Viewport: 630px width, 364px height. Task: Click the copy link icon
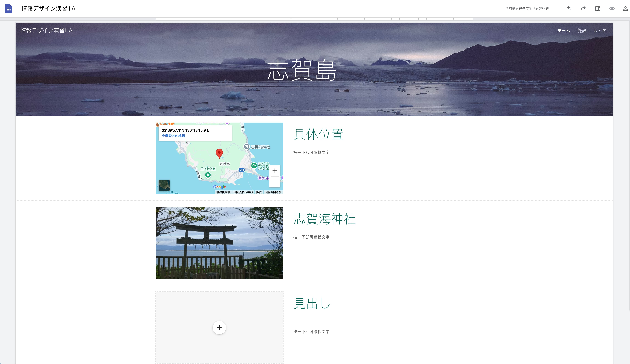(612, 9)
